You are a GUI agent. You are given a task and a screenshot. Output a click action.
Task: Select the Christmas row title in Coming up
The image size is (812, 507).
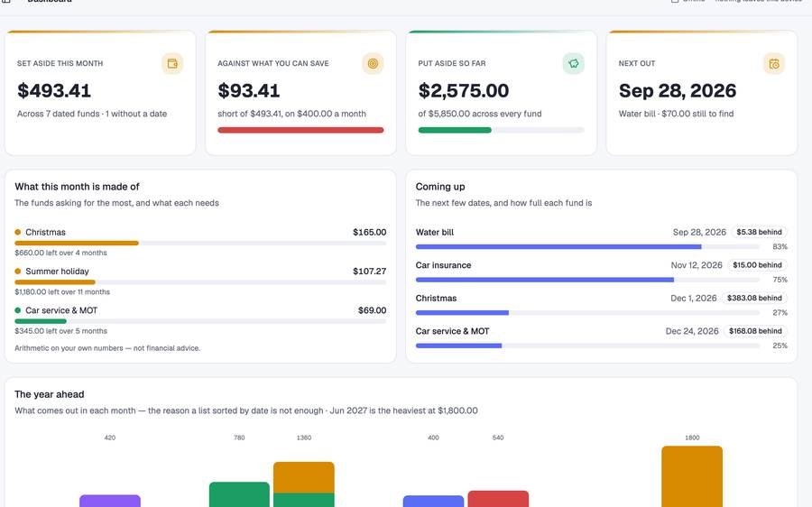pos(436,299)
